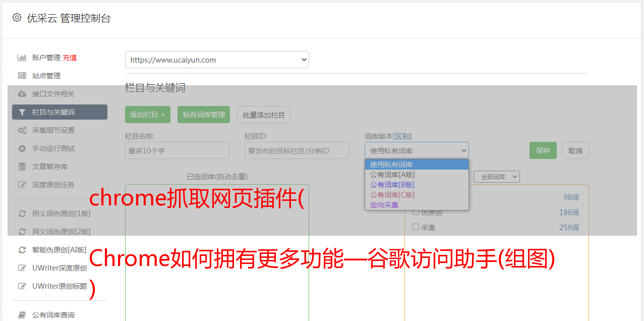Click the refresh icon for 同义词伪原创[1版]

click(x=22, y=213)
